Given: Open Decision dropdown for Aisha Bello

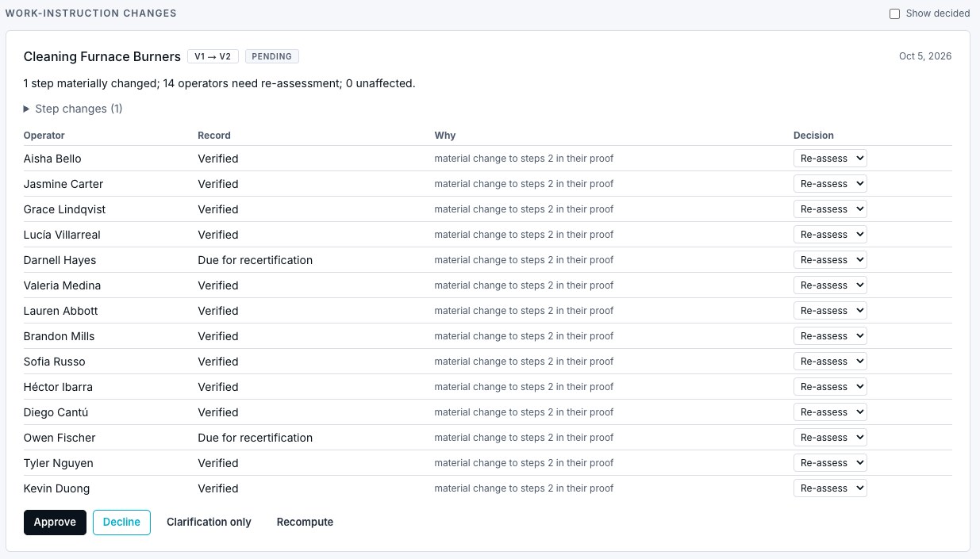Looking at the screenshot, I should (x=830, y=159).
